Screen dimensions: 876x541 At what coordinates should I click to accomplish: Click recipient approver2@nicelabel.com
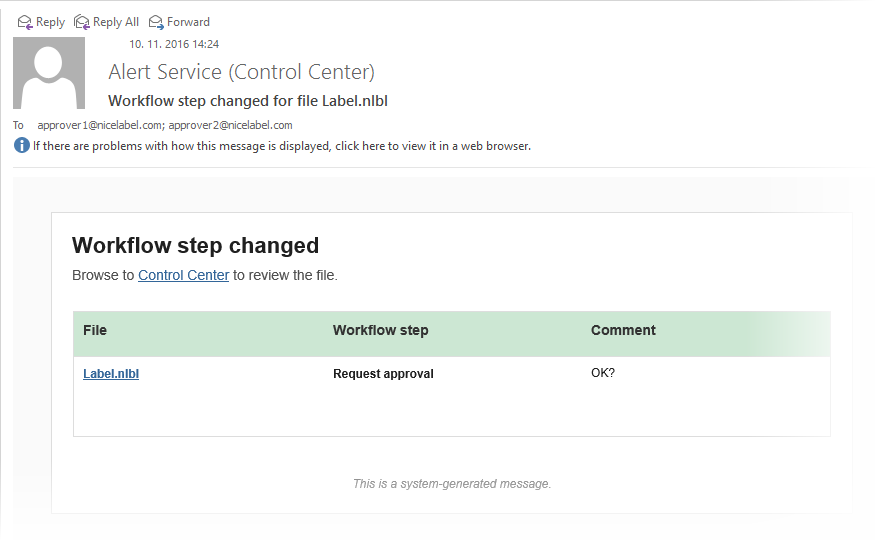[x=230, y=125]
